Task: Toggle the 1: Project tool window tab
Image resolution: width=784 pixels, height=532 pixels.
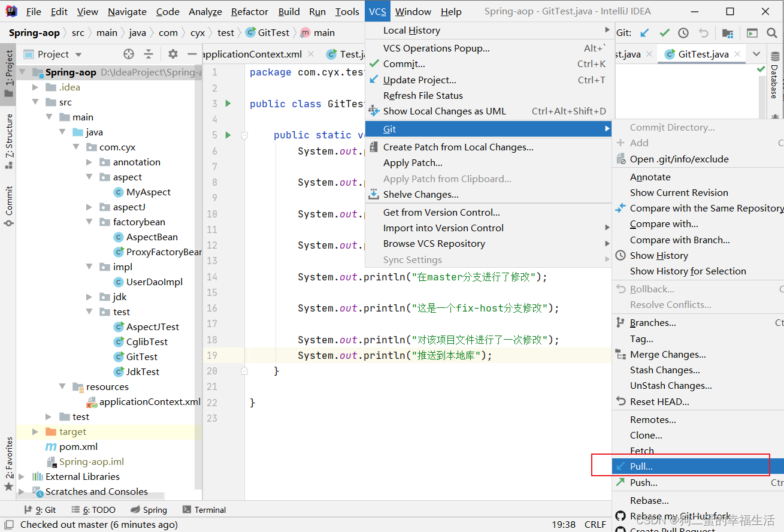Action: (8, 74)
